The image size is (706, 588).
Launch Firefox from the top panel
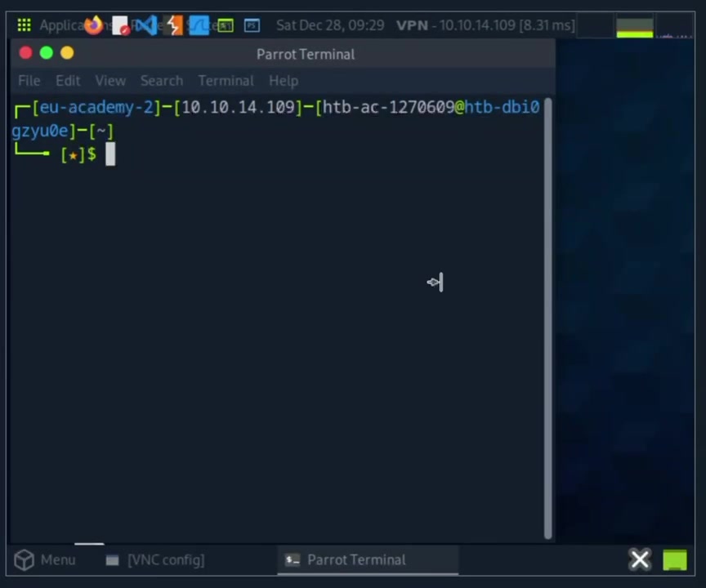coord(94,25)
